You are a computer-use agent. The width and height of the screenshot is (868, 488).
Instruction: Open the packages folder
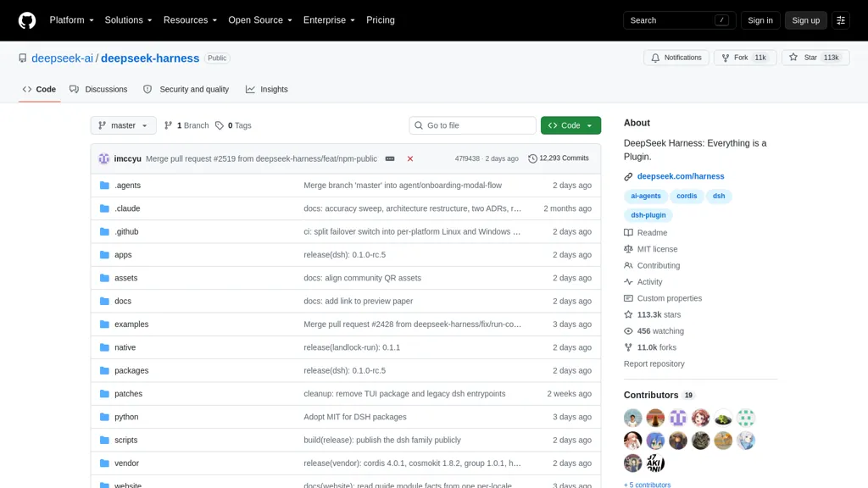(131, 371)
